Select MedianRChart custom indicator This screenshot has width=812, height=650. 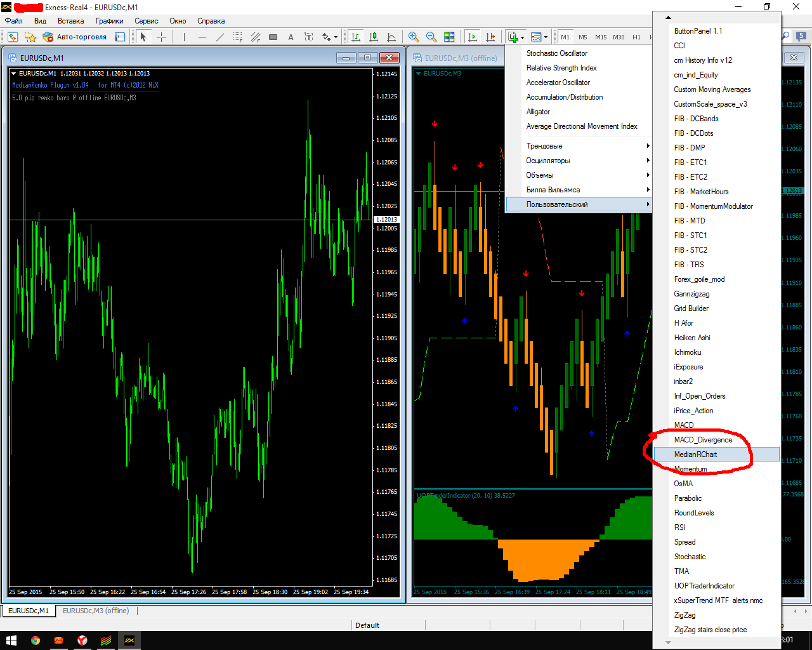717,454
